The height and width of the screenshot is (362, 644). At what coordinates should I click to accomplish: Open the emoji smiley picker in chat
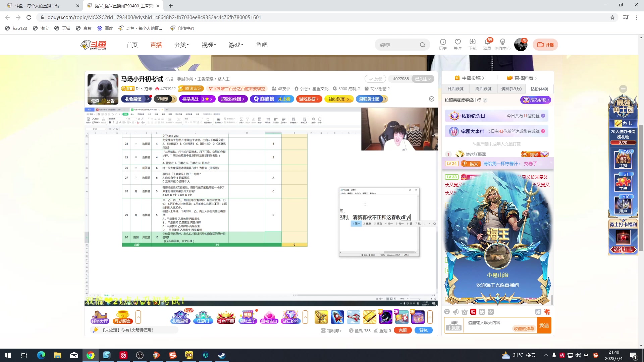(447, 312)
